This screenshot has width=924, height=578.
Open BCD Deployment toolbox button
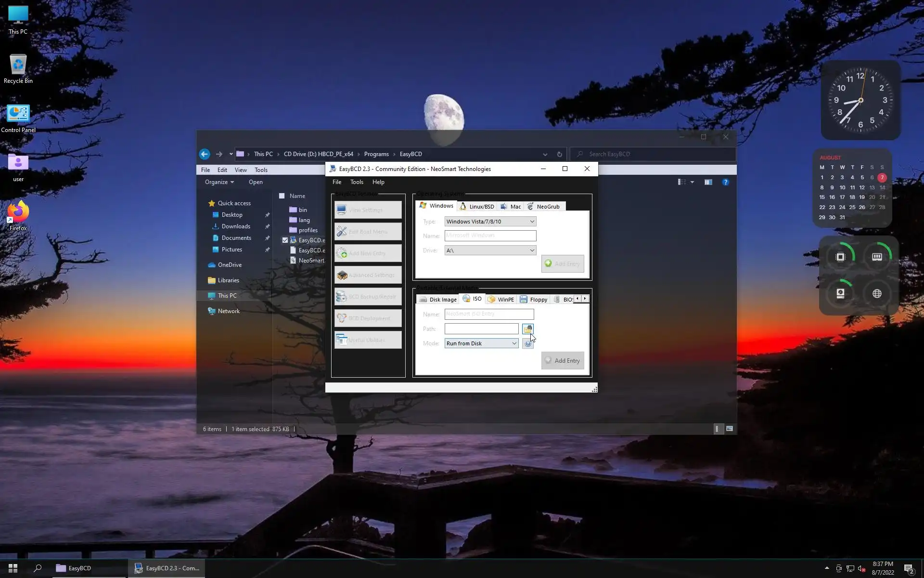pos(368,318)
